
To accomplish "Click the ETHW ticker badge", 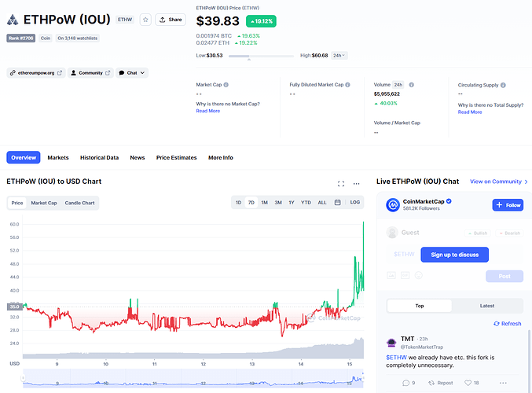I will click(125, 20).
